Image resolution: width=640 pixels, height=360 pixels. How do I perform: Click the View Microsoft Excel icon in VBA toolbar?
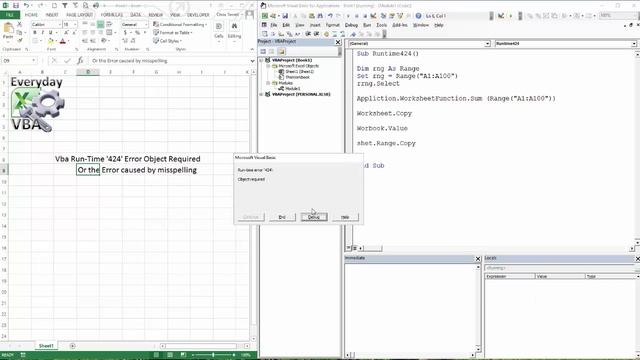(x=265, y=16)
